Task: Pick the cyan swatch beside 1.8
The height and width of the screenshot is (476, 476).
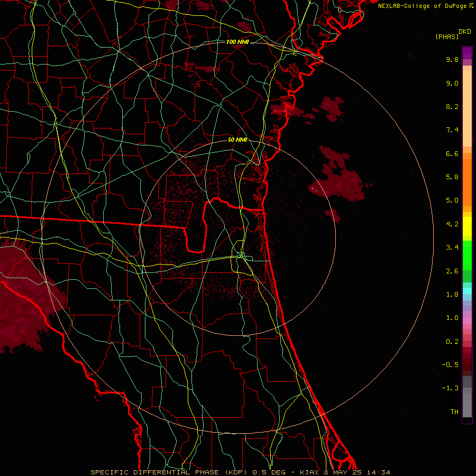Action: [x=467, y=291]
